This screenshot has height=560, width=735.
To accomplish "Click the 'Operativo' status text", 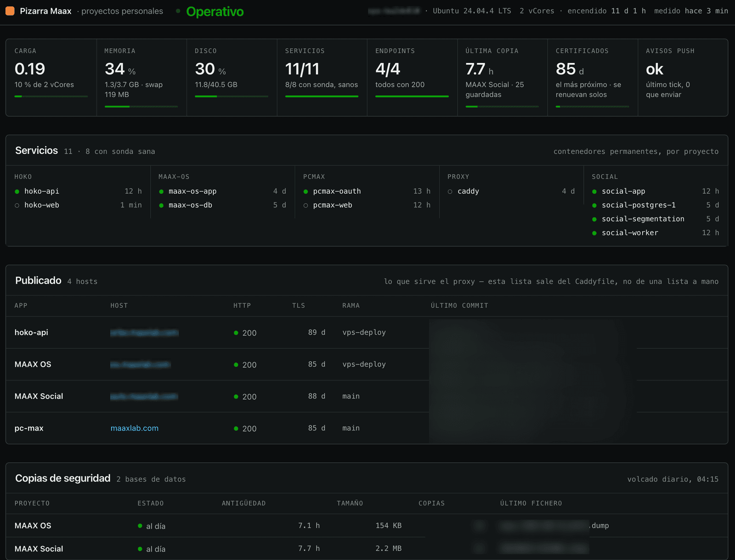I will point(215,11).
